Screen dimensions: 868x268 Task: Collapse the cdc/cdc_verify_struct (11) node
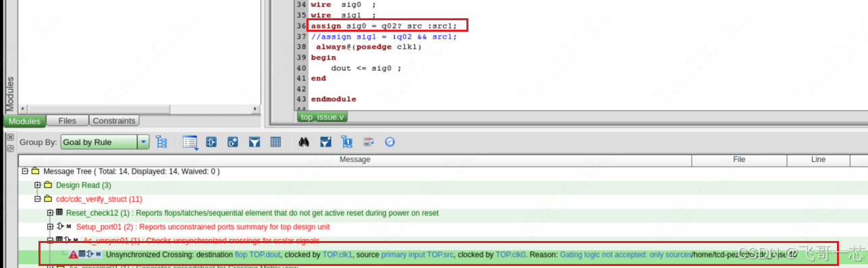click(38, 199)
